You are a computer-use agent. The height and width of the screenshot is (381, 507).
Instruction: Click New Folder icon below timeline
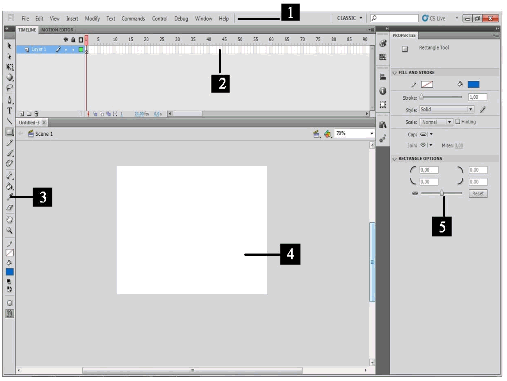[29, 114]
